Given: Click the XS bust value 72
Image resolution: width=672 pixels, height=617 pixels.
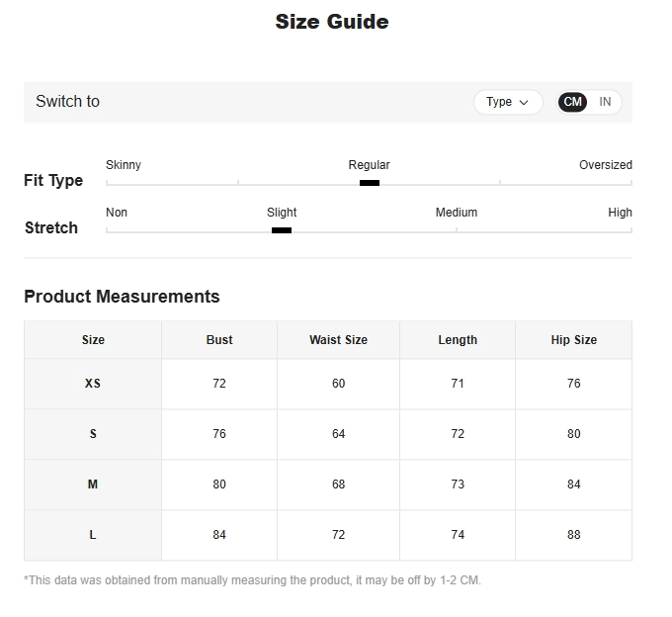Looking at the screenshot, I should (x=219, y=384).
